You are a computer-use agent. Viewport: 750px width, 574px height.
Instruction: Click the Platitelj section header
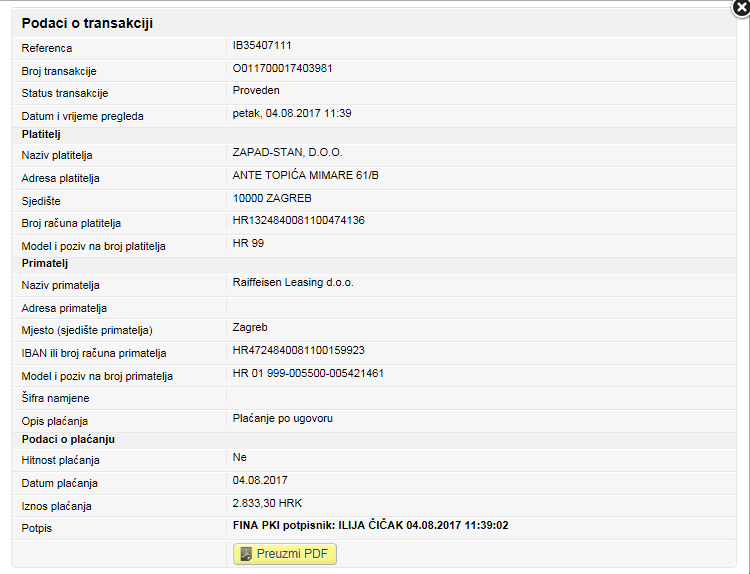coord(41,134)
